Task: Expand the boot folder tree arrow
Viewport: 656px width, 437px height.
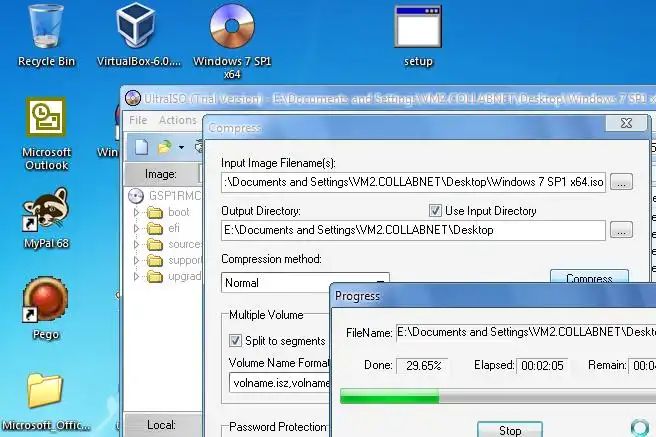Action: click(x=136, y=212)
